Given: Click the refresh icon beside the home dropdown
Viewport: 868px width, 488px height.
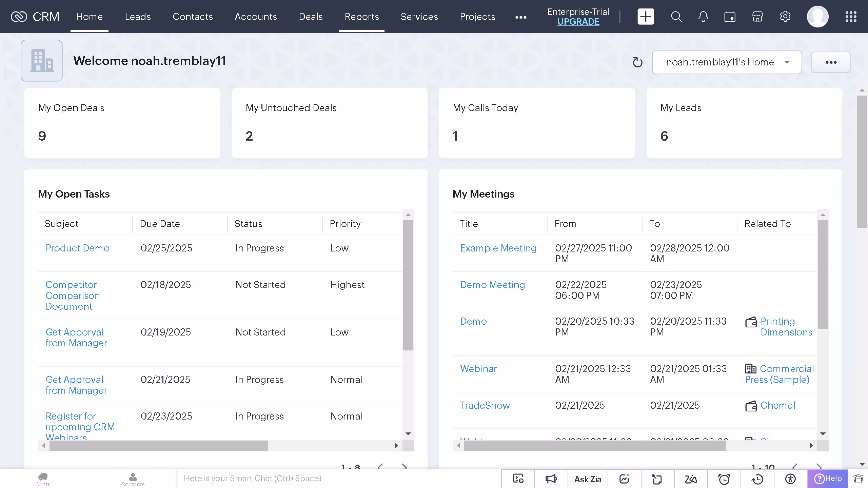Looking at the screenshot, I should pyautogui.click(x=637, y=62).
